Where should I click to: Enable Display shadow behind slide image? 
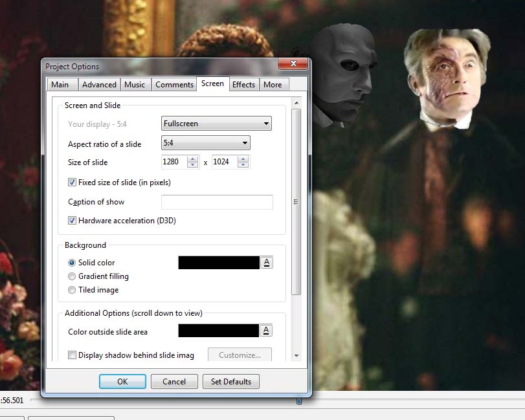click(72, 355)
